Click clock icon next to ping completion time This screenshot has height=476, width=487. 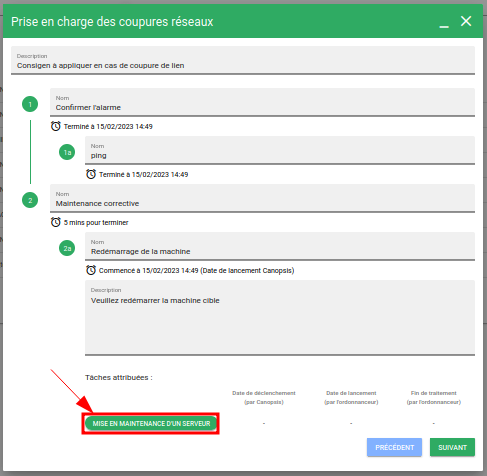pyautogui.click(x=91, y=174)
